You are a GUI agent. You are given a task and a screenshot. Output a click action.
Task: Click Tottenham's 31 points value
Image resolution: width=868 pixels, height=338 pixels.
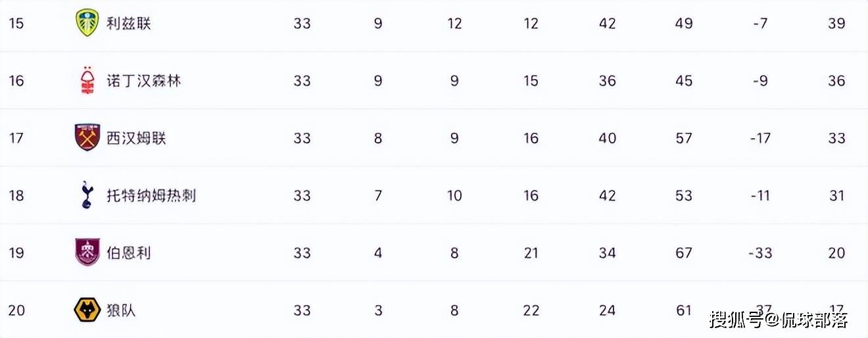pos(836,195)
